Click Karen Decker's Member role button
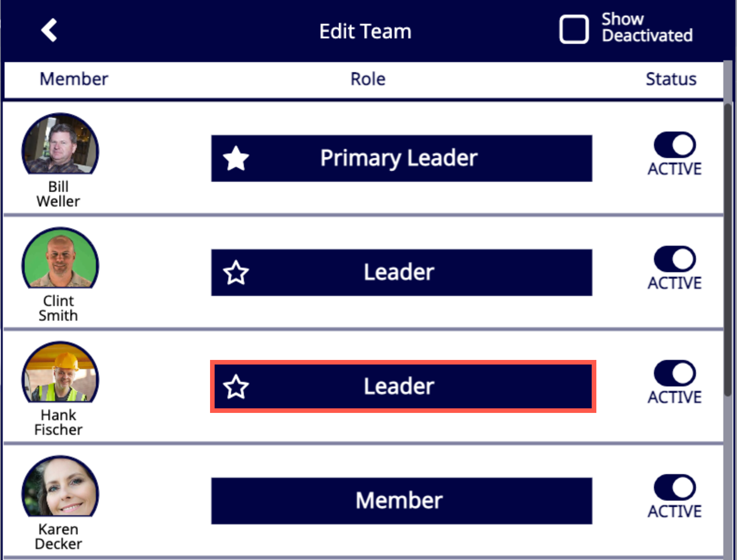Viewport: 737px width, 560px height. (402, 501)
